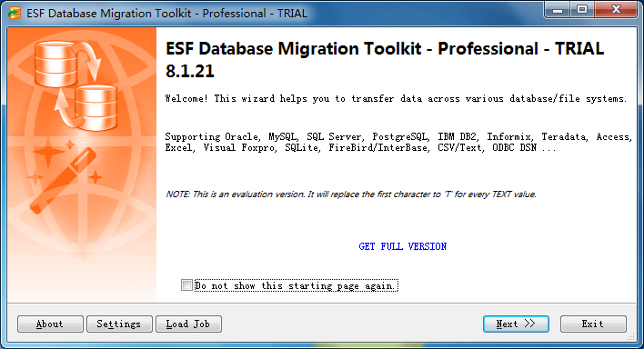The width and height of the screenshot is (644, 349).
Task: Click the 'Supporting Oracle, MySQL' database list text
Action: click(x=398, y=142)
